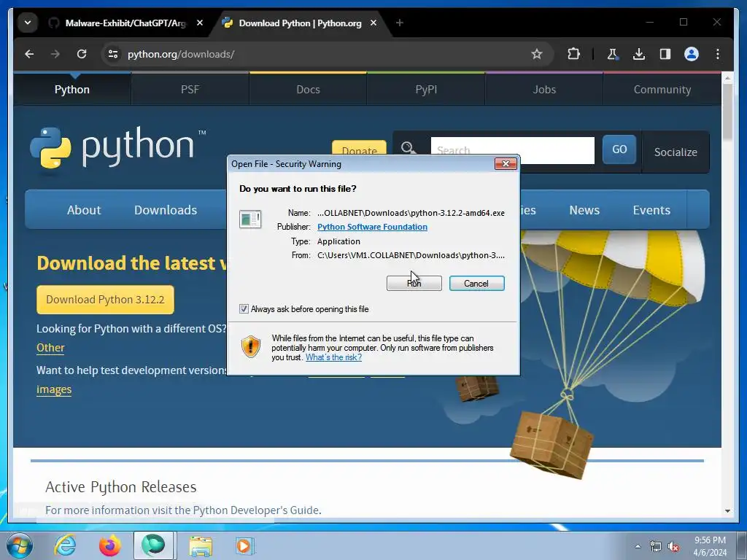Open Chrome Labs flask icon

click(612, 54)
